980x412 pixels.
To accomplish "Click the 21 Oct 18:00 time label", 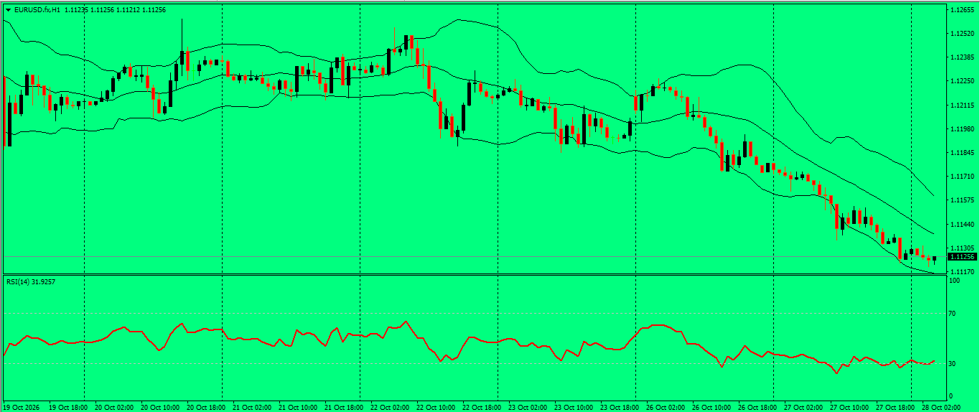I will (344, 407).
